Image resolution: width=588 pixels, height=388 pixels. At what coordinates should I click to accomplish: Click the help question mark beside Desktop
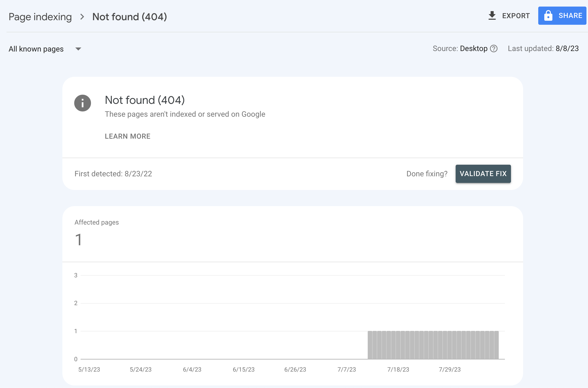tap(494, 48)
